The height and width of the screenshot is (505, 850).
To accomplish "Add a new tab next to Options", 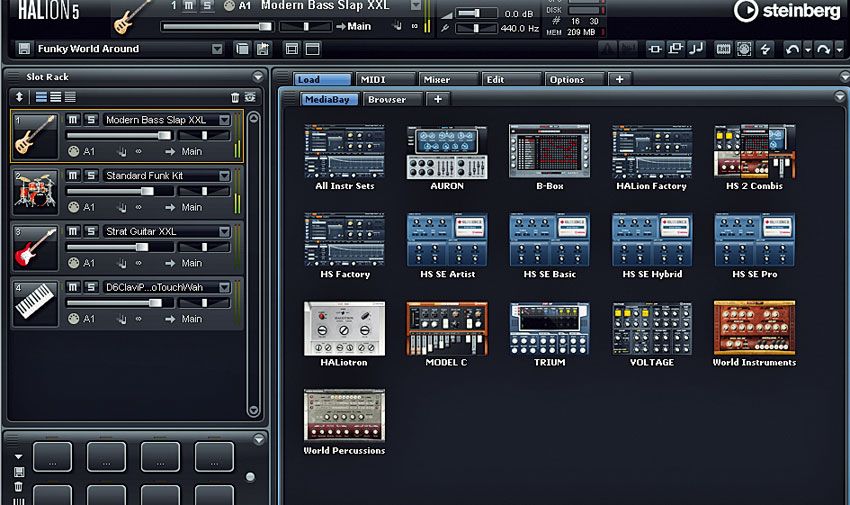I will (x=620, y=79).
